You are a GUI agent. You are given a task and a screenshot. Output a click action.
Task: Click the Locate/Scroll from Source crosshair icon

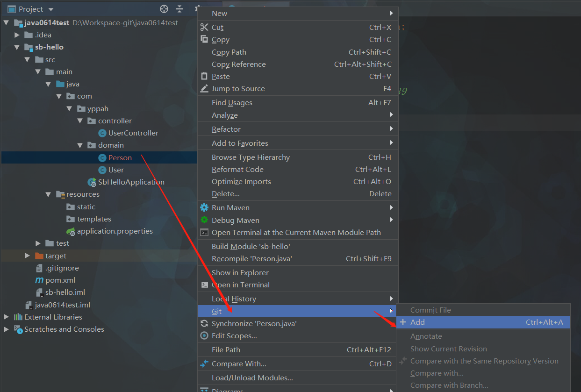click(164, 9)
